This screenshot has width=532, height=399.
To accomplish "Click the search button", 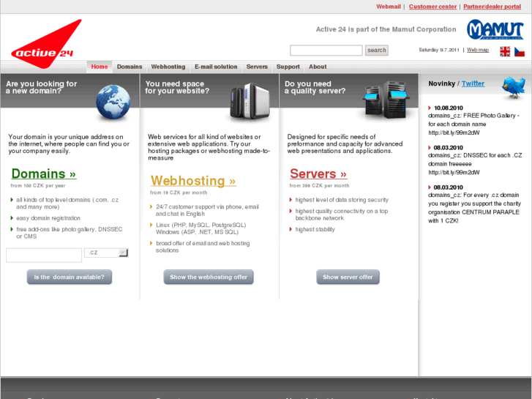I will [x=377, y=51].
